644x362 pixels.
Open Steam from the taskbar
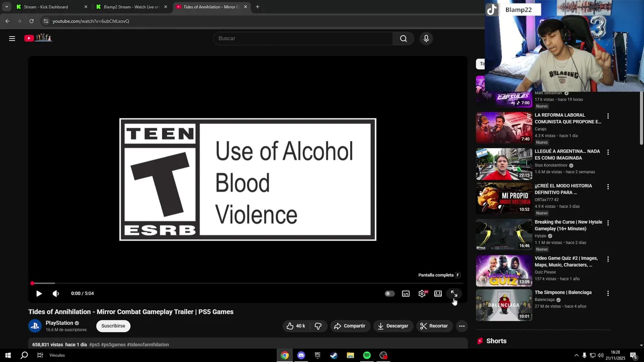(x=334, y=355)
